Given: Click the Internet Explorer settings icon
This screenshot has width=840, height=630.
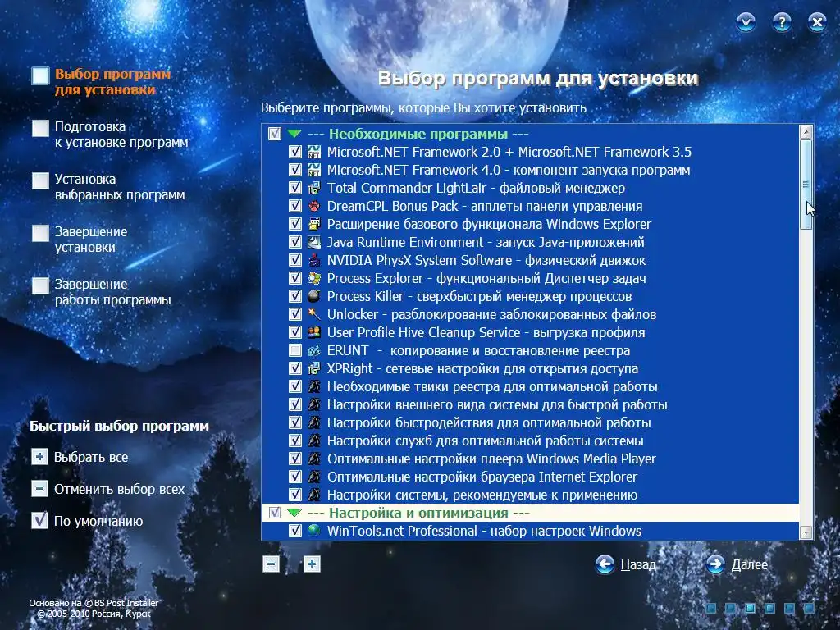Looking at the screenshot, I should point(314,477).
